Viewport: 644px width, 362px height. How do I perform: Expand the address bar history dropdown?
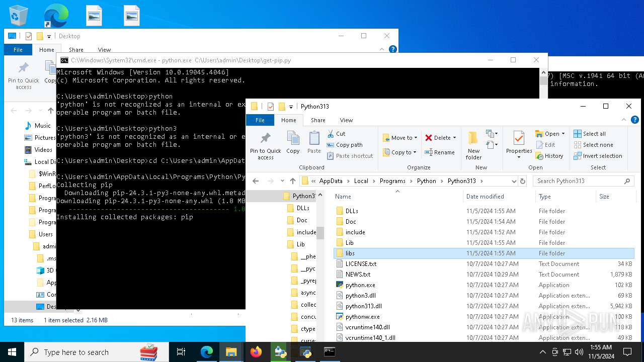coord(514,181)
